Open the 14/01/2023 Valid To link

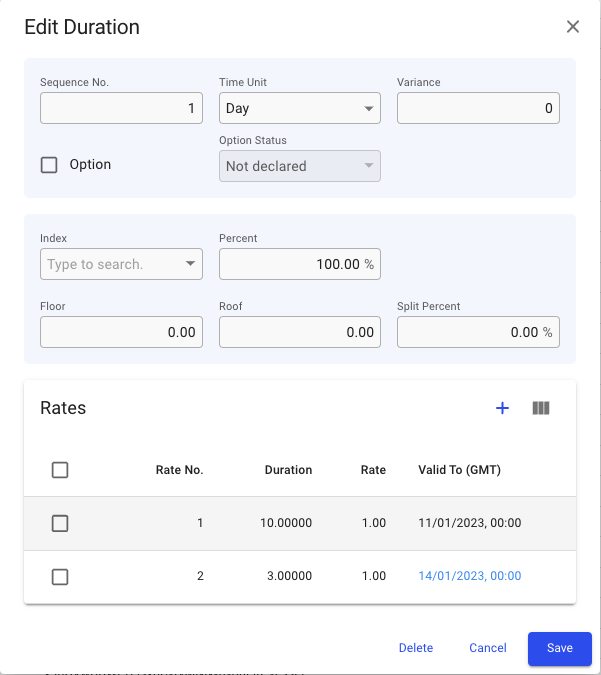click(x=469, y=576)
